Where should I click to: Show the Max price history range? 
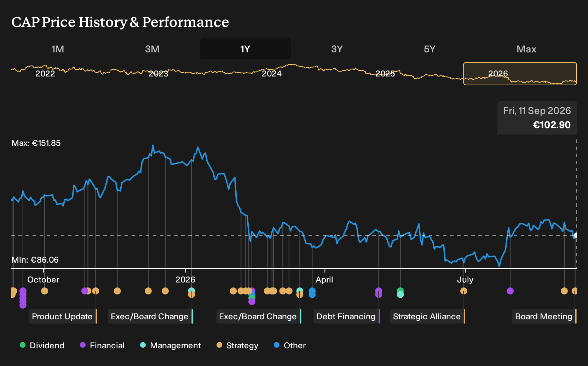coord(526,49)
